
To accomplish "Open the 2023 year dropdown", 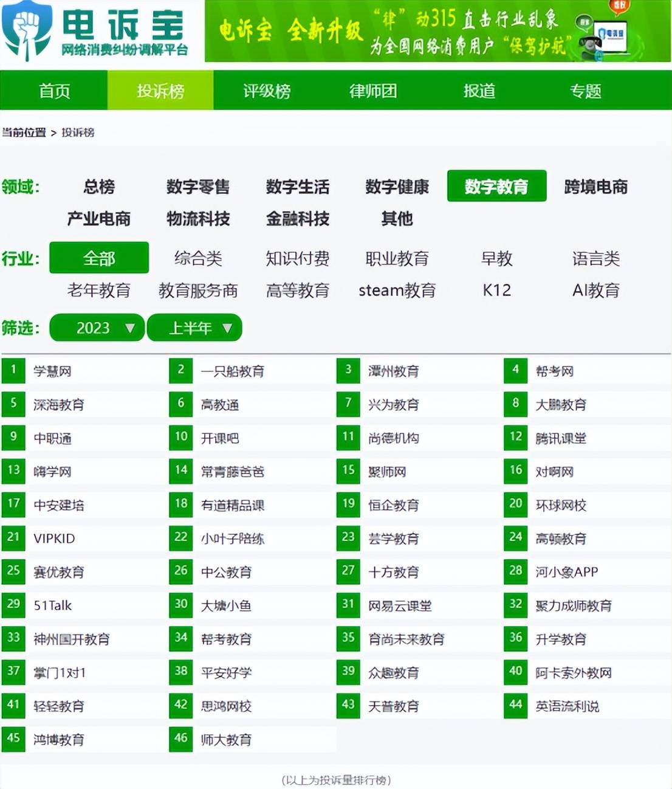I will pyautogui.click(x=97, y=328).
